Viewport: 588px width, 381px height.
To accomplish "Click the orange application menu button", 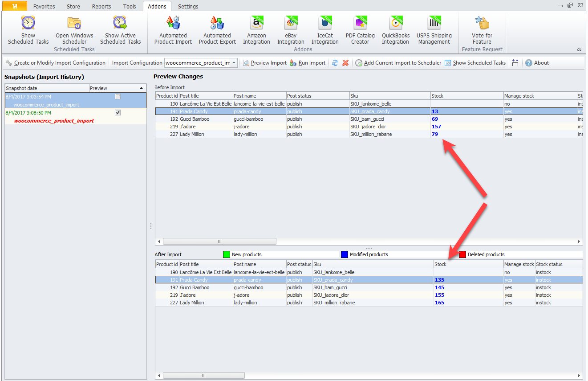I will 15,6.
